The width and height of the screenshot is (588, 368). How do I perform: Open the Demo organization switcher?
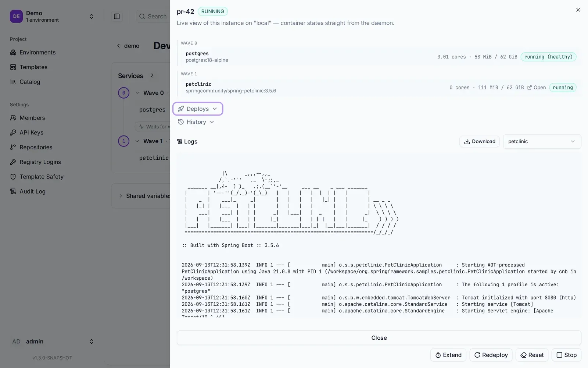coord(52,16)
